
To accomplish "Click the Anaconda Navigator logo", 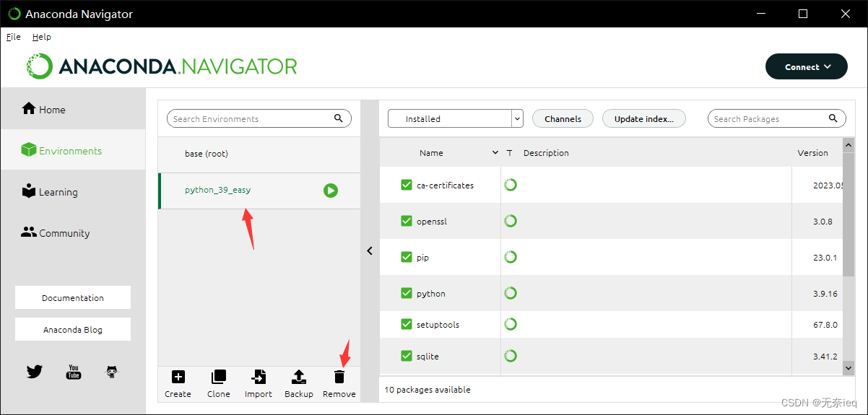I will pos(162,66).
